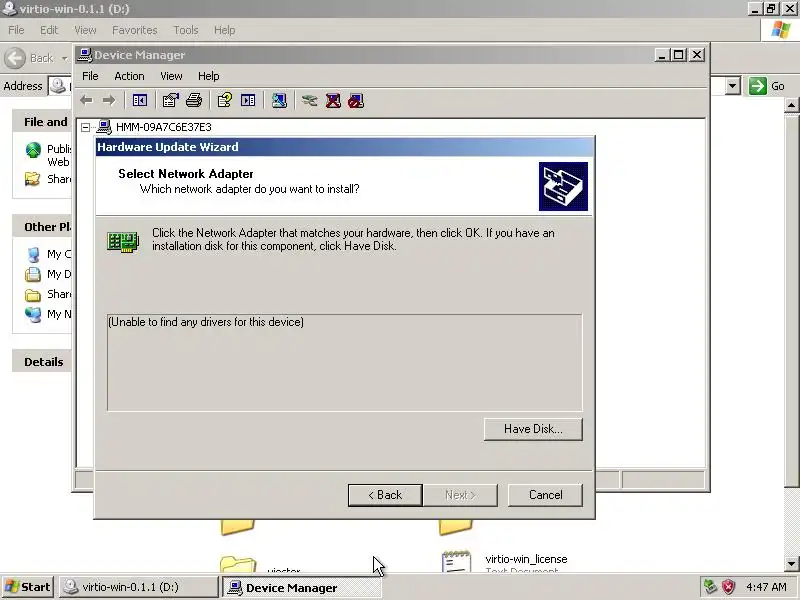The height and width of the screenshot is (600, 800).
Task: Click the security shield tray icon
Action: point(728,587)
